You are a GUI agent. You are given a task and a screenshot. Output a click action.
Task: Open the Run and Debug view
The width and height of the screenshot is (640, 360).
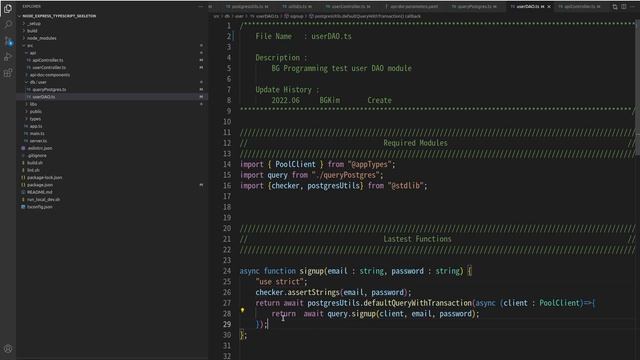point(8,57)
